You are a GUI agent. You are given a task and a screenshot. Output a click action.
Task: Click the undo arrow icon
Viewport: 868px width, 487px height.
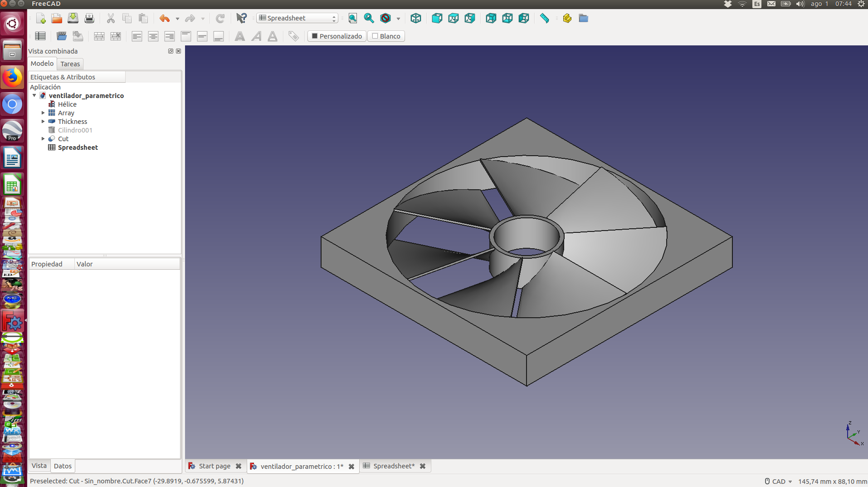click(164, 18)
